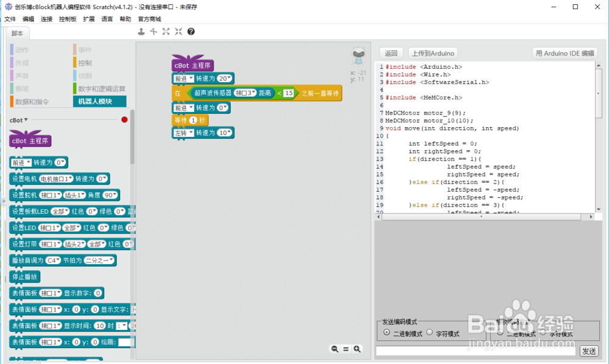Select the receive-side 字符模式 radio button
Screen dimensions: 609x364
click(x=543, y=332)
